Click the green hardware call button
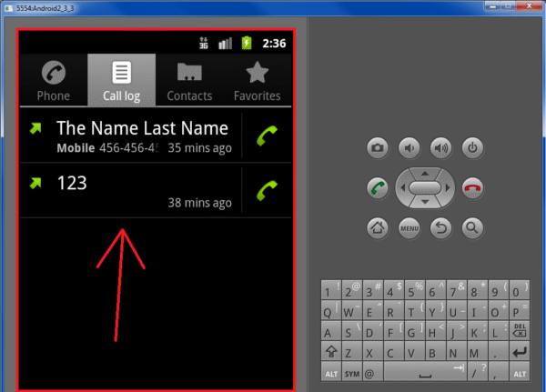The image size is (546, 392). click(378, 188)
